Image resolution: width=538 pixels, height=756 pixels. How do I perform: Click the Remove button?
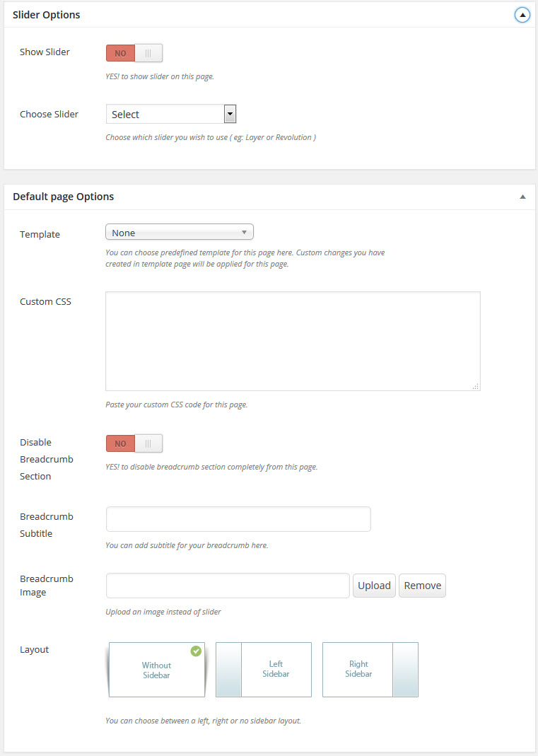pos(422,586)
